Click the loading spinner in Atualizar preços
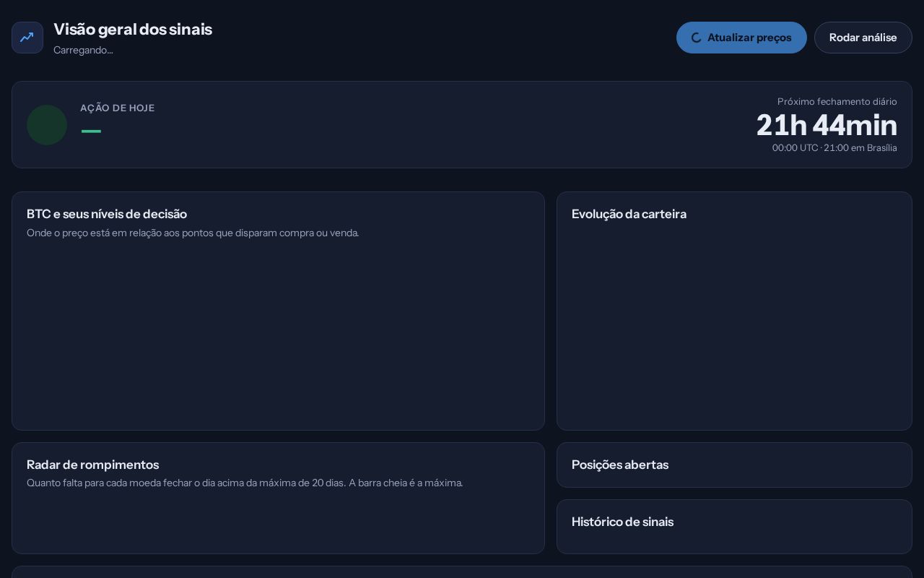 [697, 38]
